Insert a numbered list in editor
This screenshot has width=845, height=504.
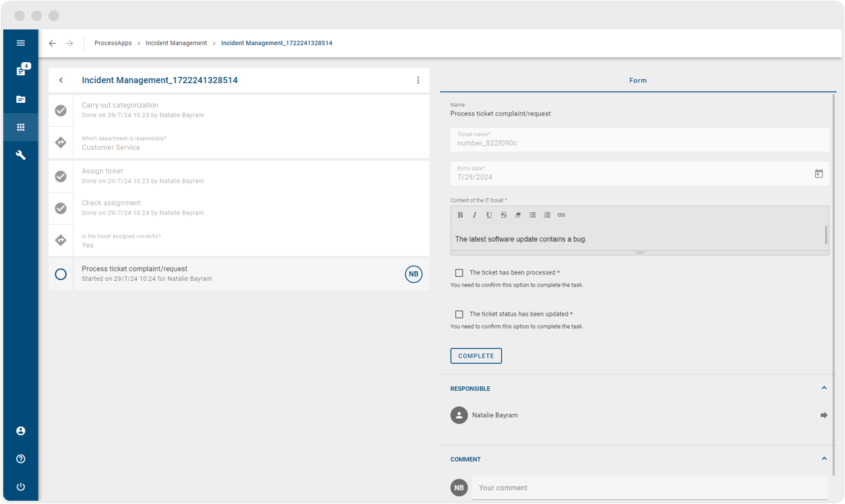(x=547, y=215)
